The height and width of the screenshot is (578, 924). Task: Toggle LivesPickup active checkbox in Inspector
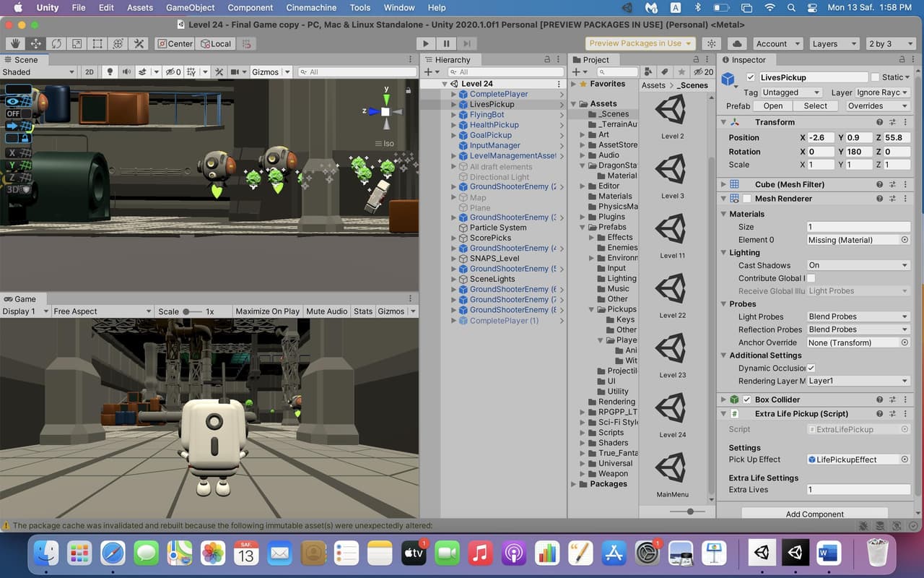pos(751,77)
